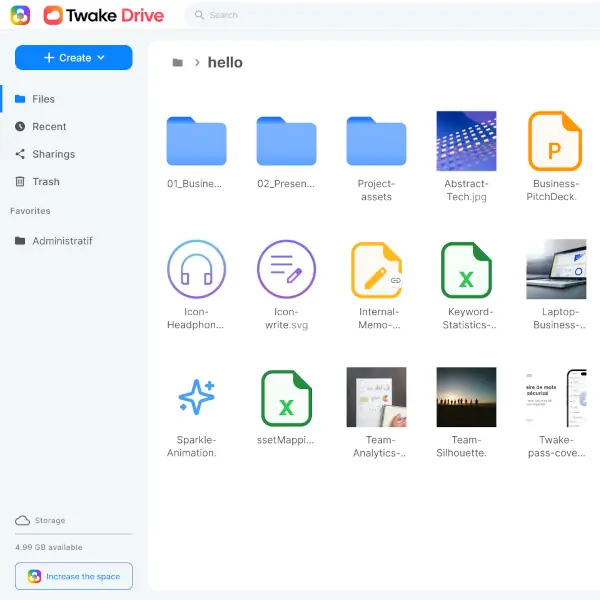Open the AssetMapping spreadsheet file icon
The image size is (600, 600).
point(286,397)
